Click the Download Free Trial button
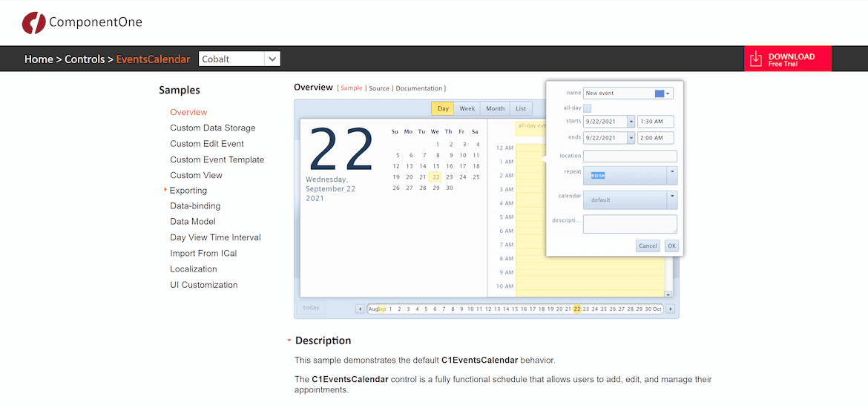This screenshot has height=408, width=868. 788,58
